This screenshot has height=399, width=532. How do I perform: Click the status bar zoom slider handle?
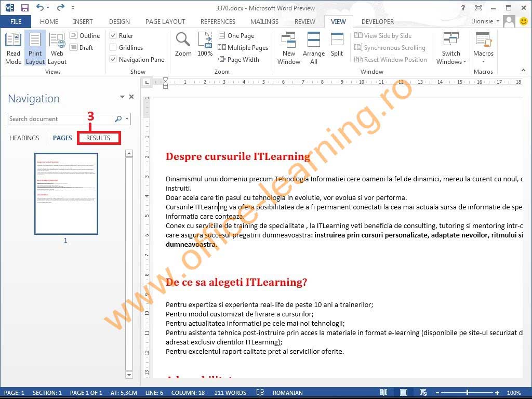467,393
